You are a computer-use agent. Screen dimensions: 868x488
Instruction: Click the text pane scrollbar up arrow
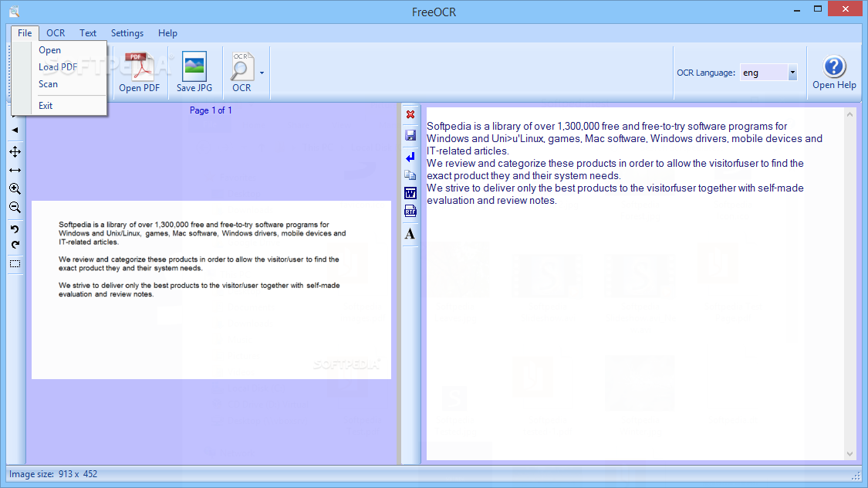[x=849, y=114]
